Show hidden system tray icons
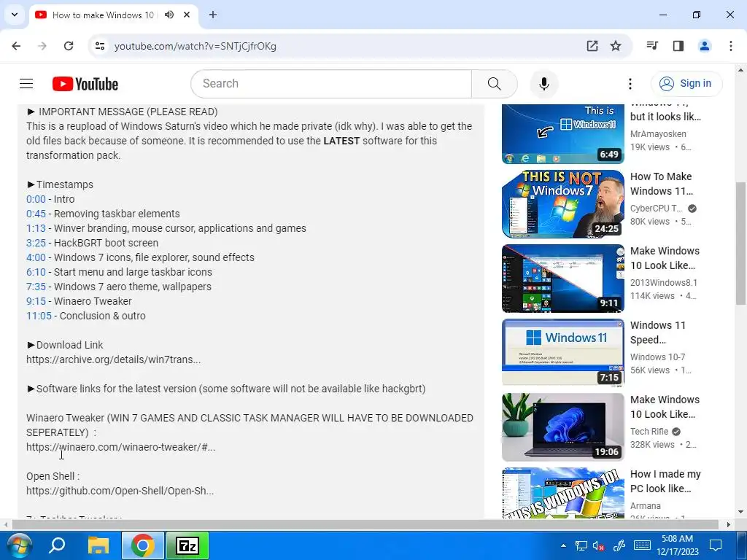747x560 pixels. pyautogui.click(x=564, y=545)
